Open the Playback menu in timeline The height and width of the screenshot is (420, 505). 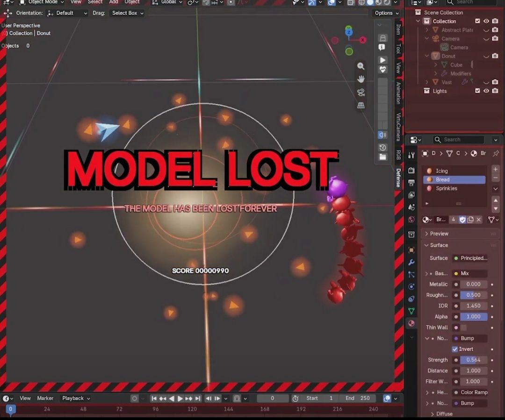pyautogui.click(x=76, y=399)
